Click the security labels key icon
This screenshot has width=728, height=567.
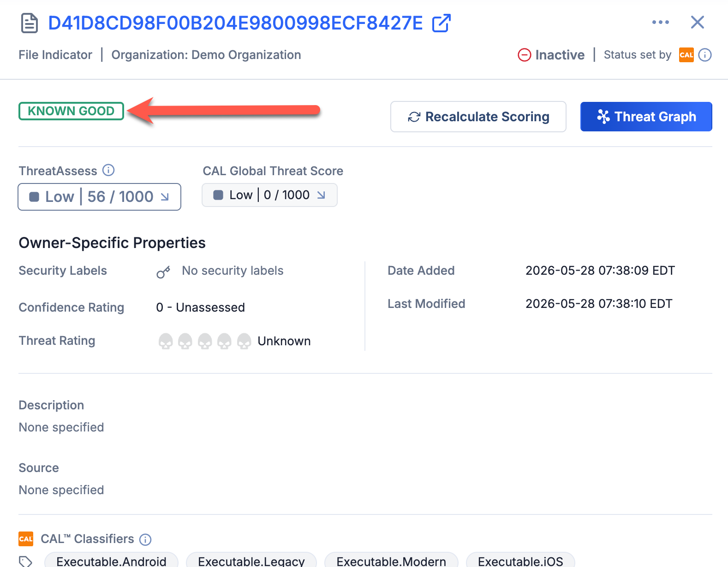pos(163,272)
